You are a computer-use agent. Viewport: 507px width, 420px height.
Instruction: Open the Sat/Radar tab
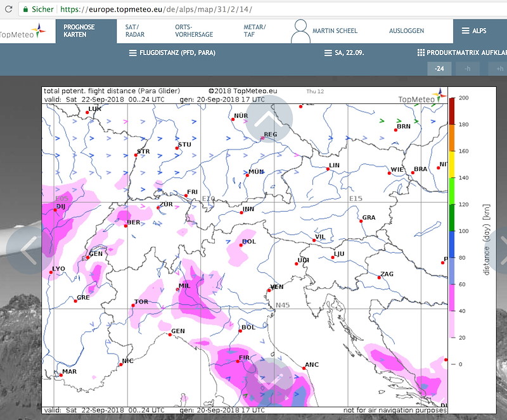(x=135, y=31)
